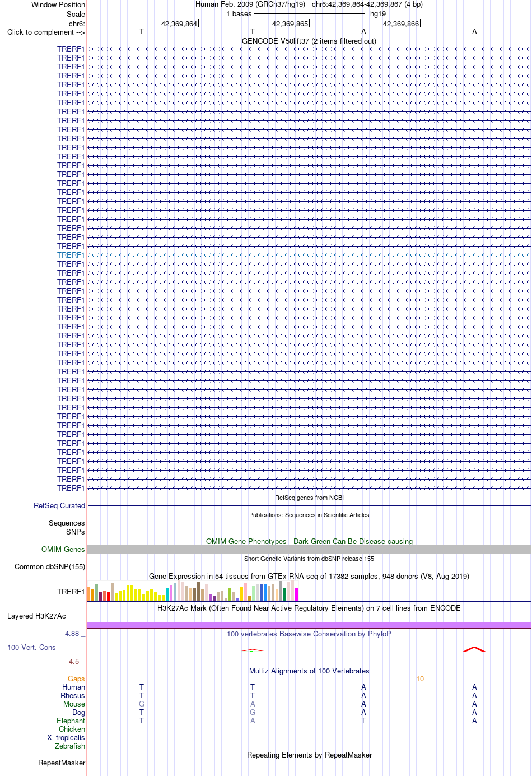Viewport: 532px width, 776px height.
Task: Open the '100 Vert. Cons' track label
Action: (31, 647)
